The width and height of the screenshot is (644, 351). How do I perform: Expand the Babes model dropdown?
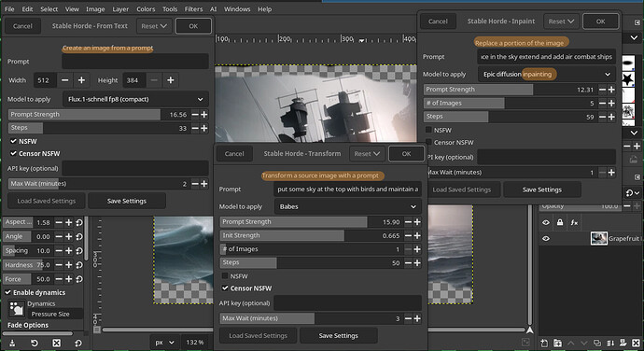point(348,206)
